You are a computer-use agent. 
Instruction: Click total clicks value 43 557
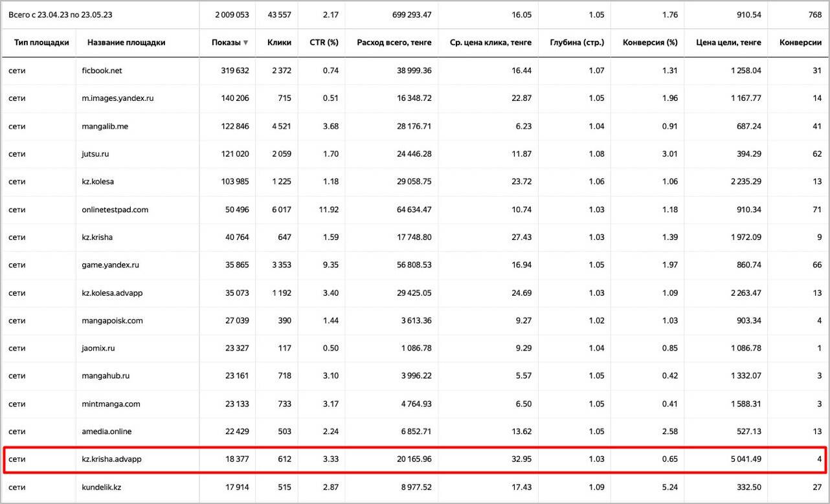coord(278,14)
